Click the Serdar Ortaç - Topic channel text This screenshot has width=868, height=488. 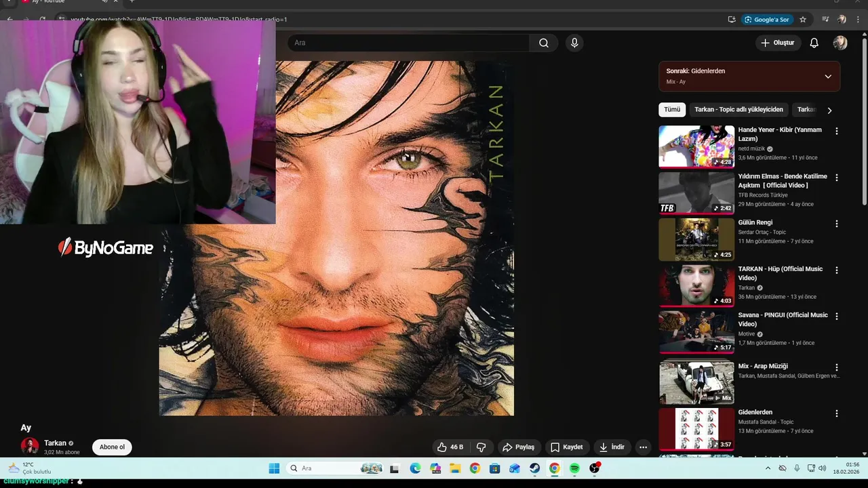point(762,232)
